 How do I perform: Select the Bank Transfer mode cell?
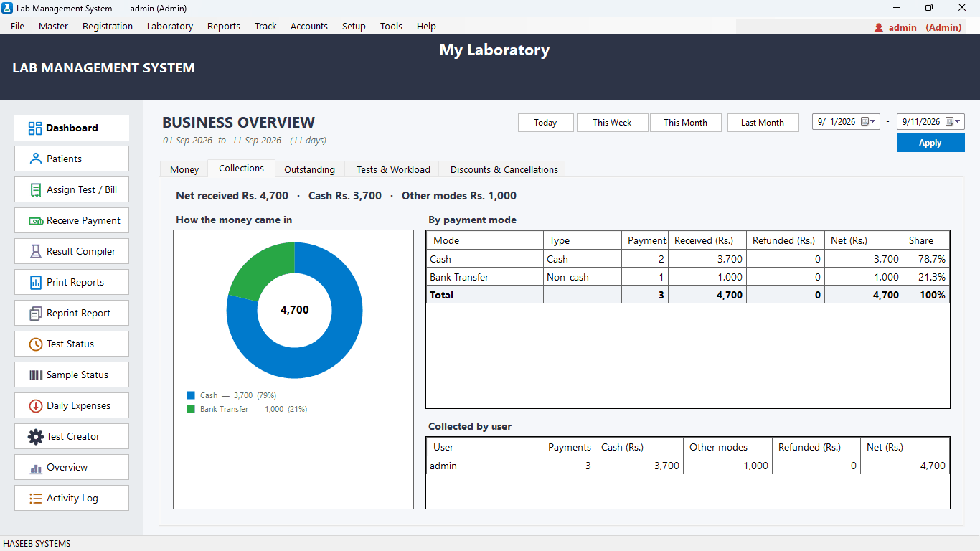(x=485, y=277)
